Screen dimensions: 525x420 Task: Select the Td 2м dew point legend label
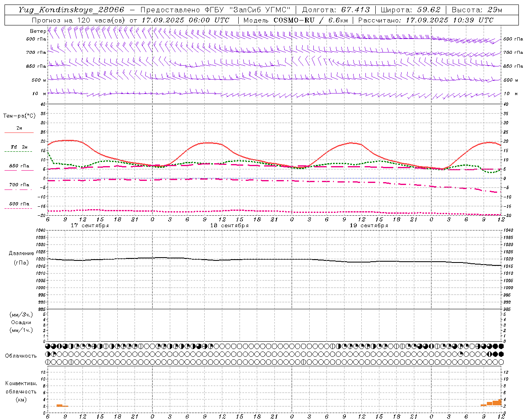point(19,147)
